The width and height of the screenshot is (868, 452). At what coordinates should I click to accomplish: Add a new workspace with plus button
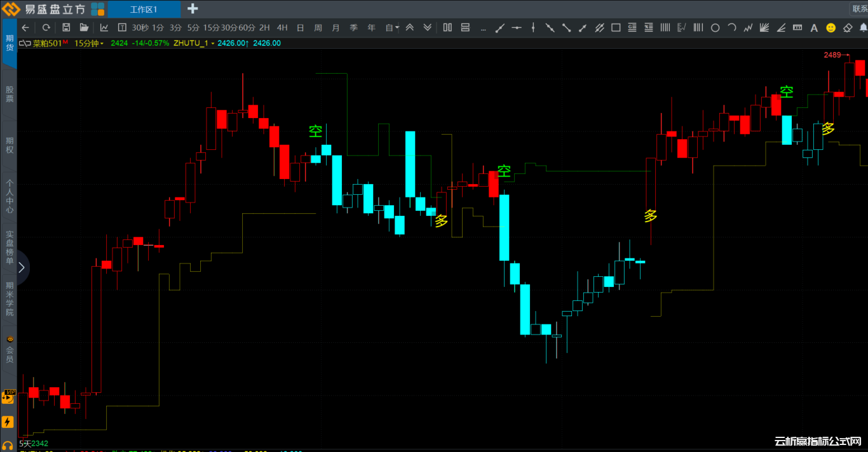tap(193, 9)
